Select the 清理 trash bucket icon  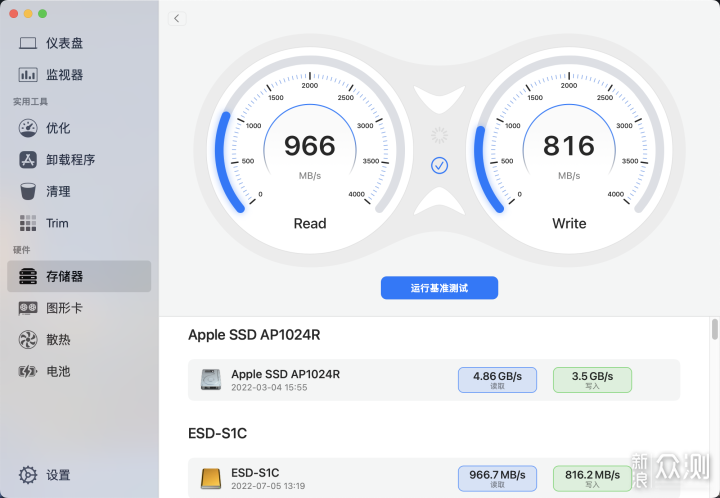[x=28, y=191]
